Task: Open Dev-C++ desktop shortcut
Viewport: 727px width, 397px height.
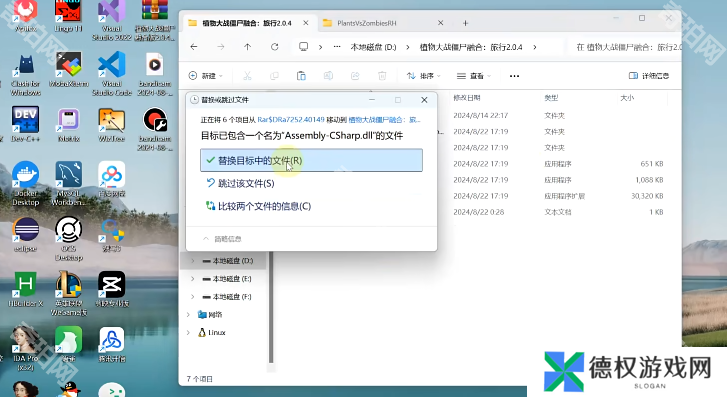Action: point(26,124)
